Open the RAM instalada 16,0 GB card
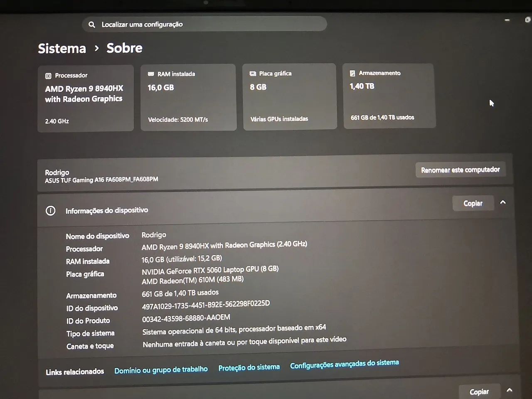532x399 pixels. click(x=188, y=97)
